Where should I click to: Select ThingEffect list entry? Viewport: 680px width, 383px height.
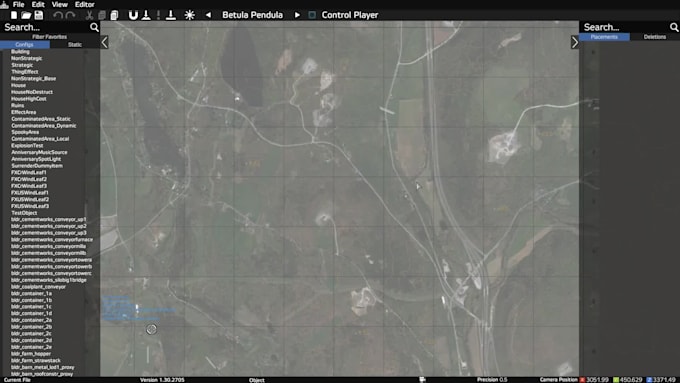(25, 72)
